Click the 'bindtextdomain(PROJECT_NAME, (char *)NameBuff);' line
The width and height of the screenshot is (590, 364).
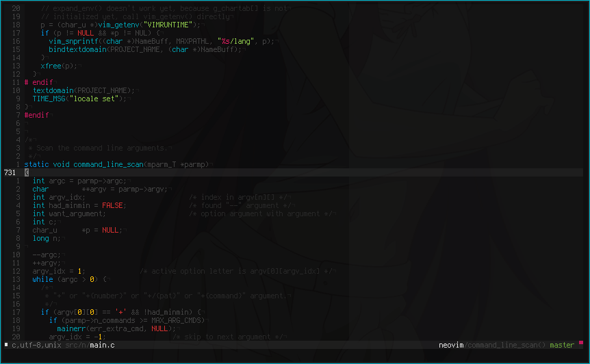tap(145, 50)
